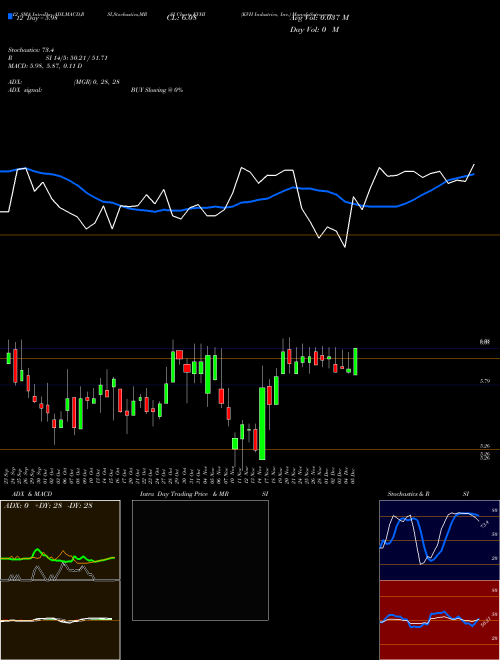500x660 pixels.
Task: Click the 'Intra Day Trading Price & MR' title
Action: tap(184, 494)
